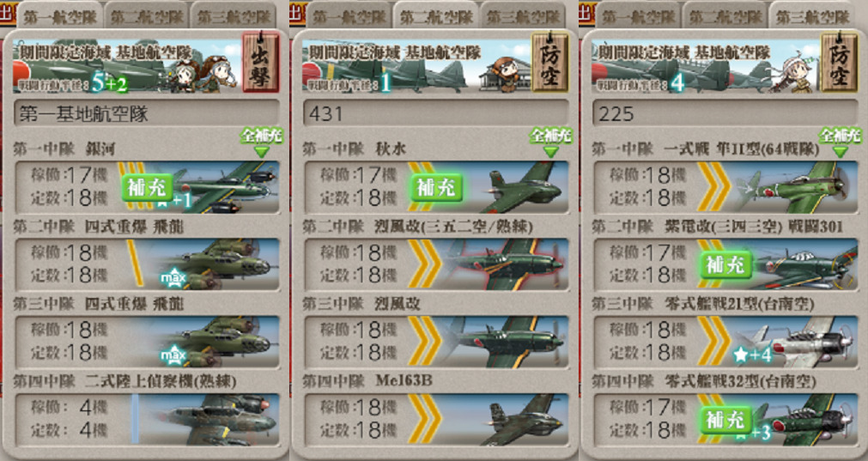Toggle the 防空 tag on air corps 431
This screenshot has height=461, width=868.
pos(549,62)
